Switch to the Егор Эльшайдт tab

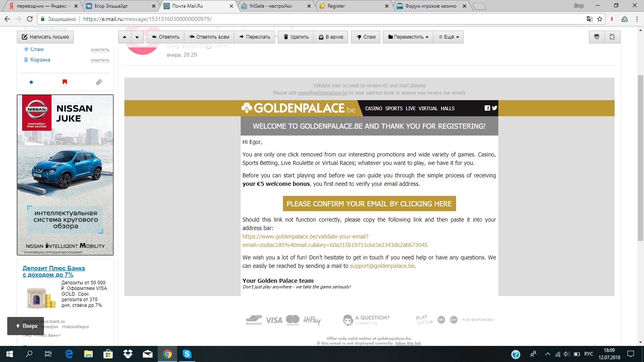(x=121, y=6)
